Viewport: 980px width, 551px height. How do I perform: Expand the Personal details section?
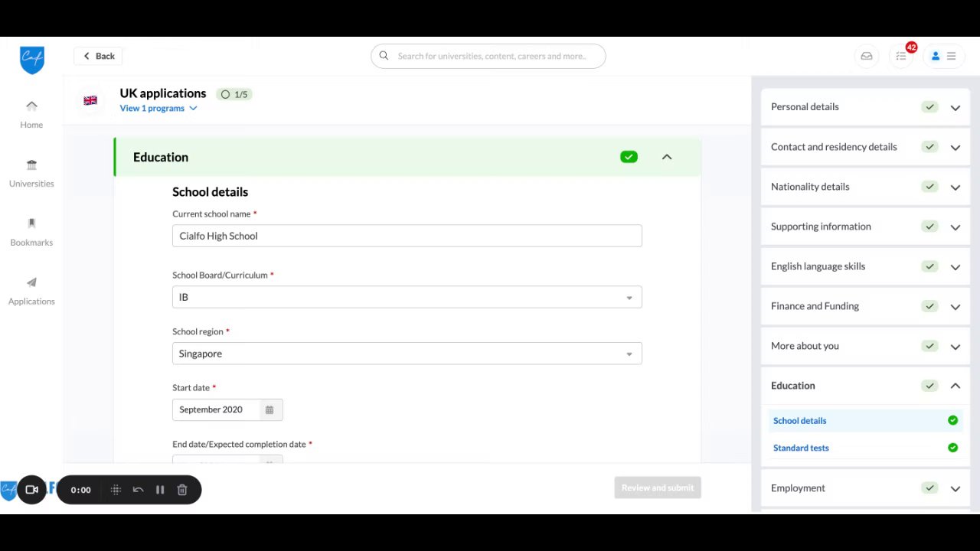[865, 107]
